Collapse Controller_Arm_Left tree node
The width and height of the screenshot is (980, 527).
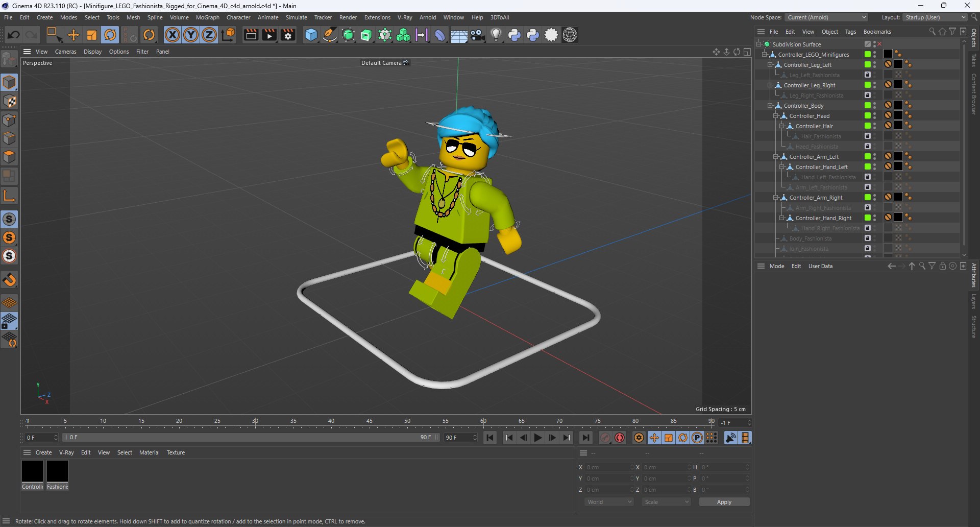(x=775, y=157)
